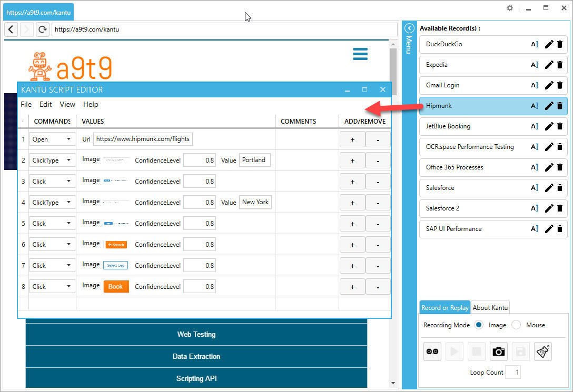This screenshot has height=392, width=573.
Task: Reload the page in the browser
Action: coord(42,29)
